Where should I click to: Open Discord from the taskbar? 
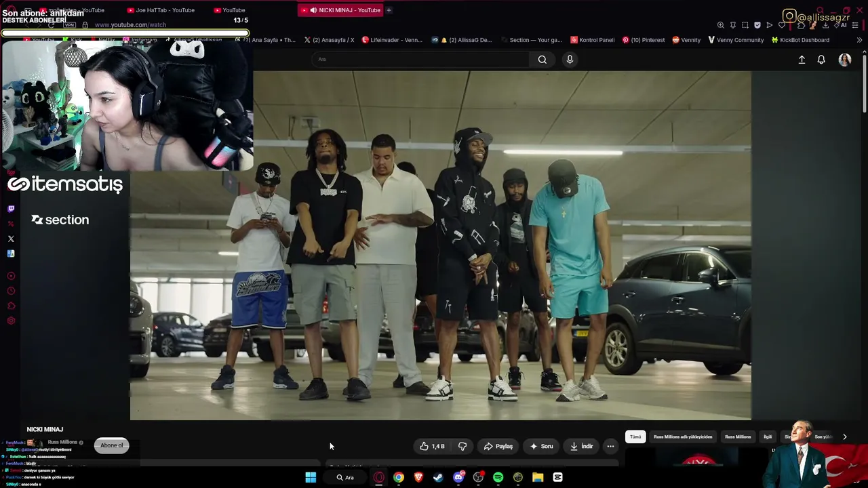(x=458, y=477)
